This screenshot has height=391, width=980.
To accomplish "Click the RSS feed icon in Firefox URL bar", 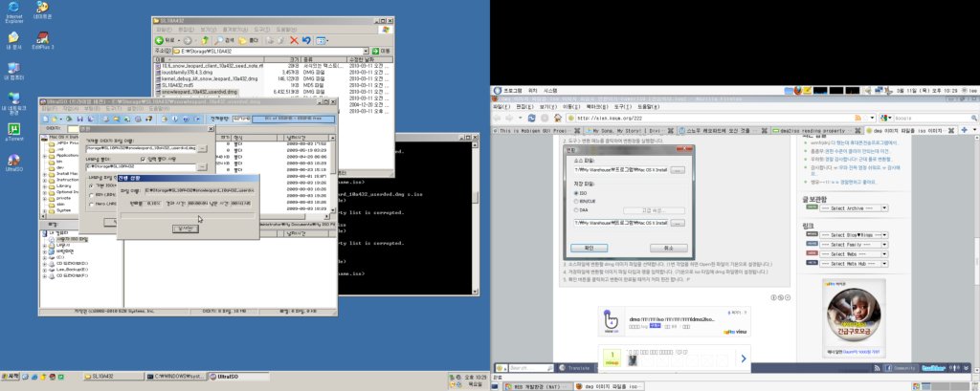I will 857,118.
